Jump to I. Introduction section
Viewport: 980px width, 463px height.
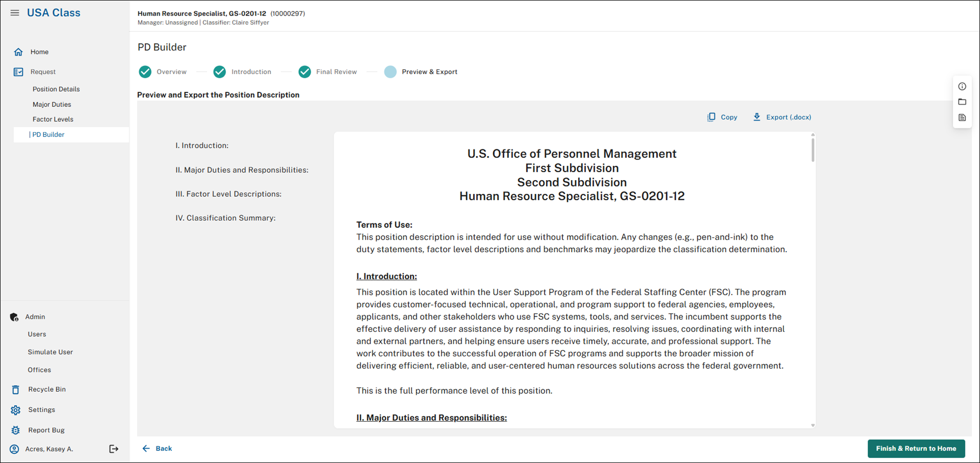pyautogui.click(x=202, y=146)
